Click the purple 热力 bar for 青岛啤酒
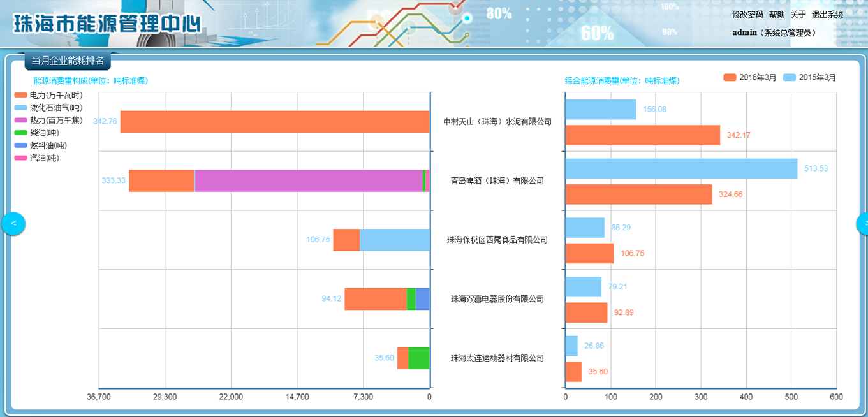 pos(309,180)
